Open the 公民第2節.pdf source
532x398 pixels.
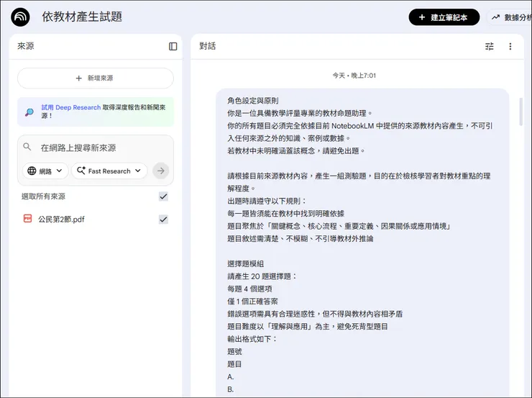point(61,220)
